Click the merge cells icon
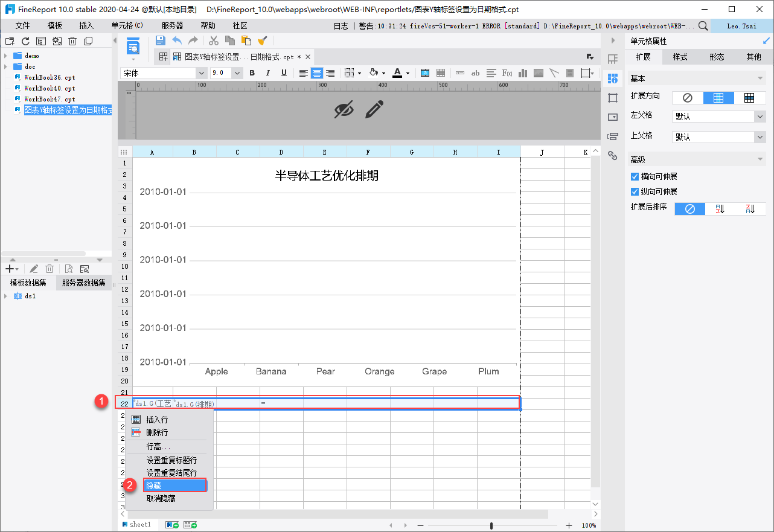 (425, 73)
